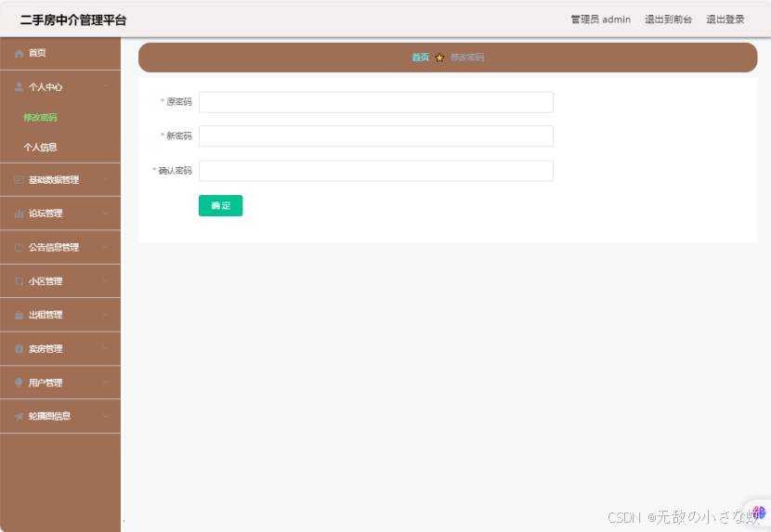771x532 pixels.
Task: Click the floating colorful assistant icon
Action: pos(759,513)
